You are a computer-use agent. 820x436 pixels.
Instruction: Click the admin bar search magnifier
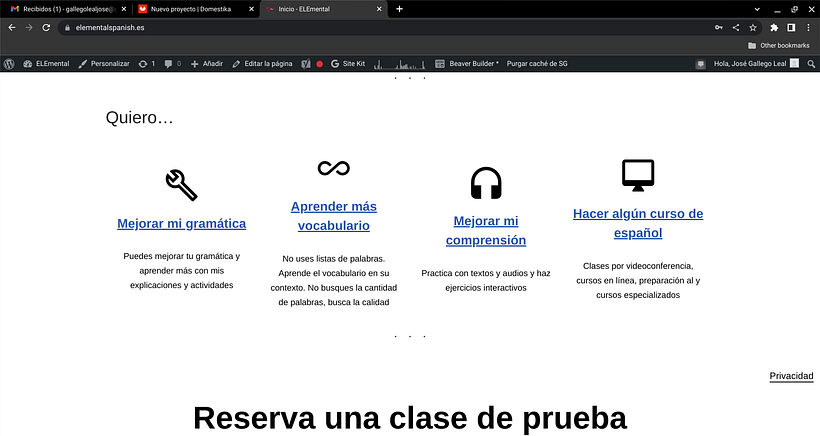pyautogui.click(x=811, y=64)
